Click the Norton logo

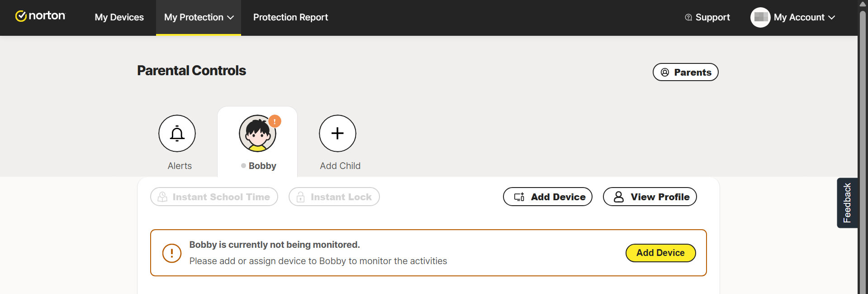(x=40, y=16)
